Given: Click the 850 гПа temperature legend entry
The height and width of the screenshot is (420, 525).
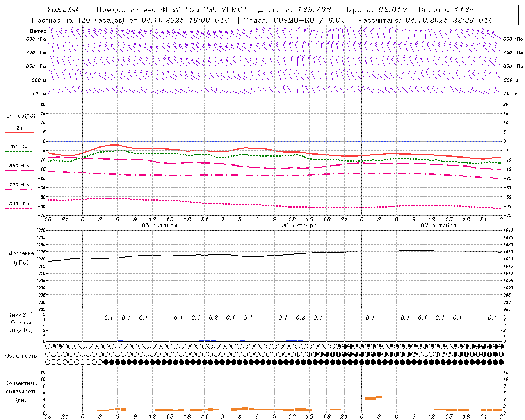Looking at the screenshot, I should 19,166.
